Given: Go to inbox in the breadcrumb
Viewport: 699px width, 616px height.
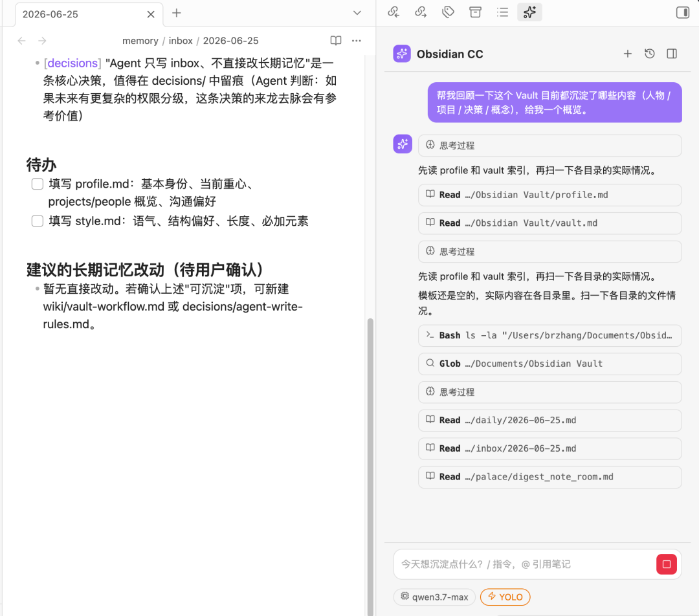Looking at the screenshot, I should [x=181, y=41].
